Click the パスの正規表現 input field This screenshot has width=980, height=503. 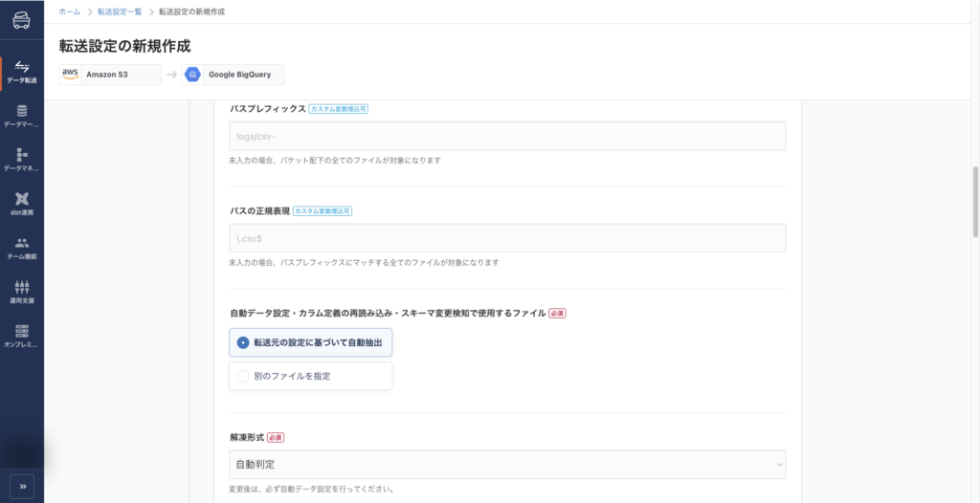click(x=507, y=238)
